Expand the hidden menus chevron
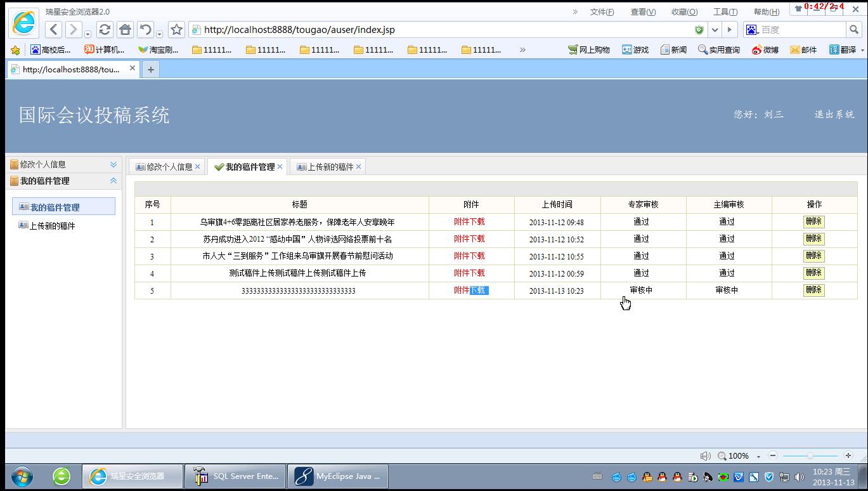The width and height of the screenshot is (868, 491). tap(575, 11)
